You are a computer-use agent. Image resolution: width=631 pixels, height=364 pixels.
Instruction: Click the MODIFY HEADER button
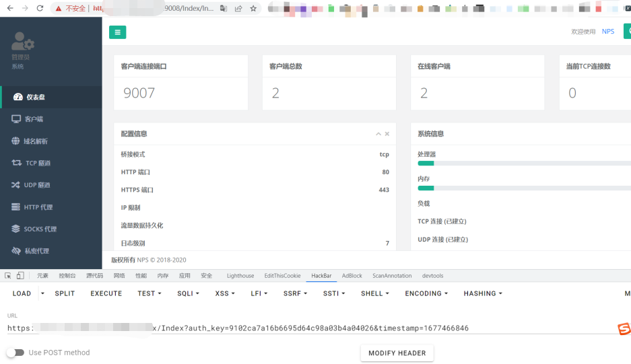click(x=397, y=353)
